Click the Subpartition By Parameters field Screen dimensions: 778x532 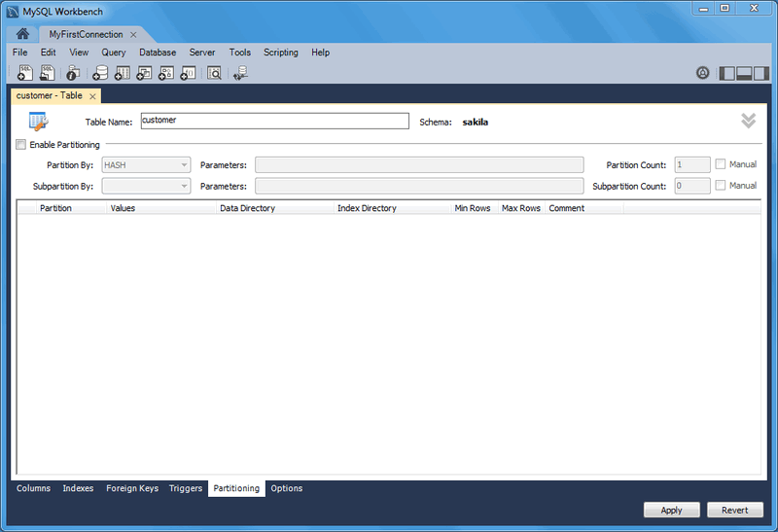pyautogui.click(x=419, y=186)
